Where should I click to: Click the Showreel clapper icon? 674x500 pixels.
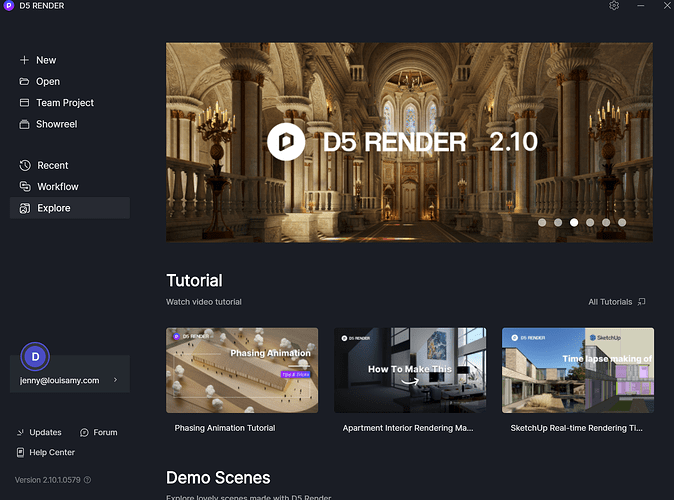point(25,124)
